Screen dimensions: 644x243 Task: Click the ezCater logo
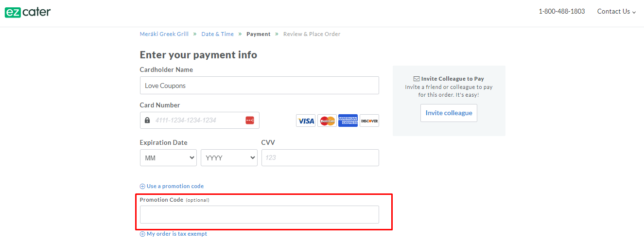pos(28,12)
